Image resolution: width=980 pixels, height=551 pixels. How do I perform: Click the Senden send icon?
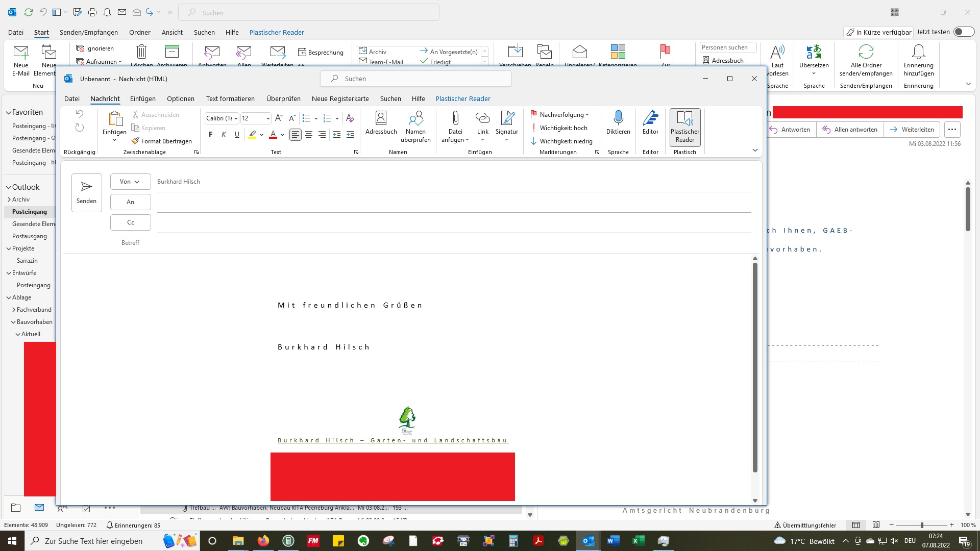(x=87, y=187)
